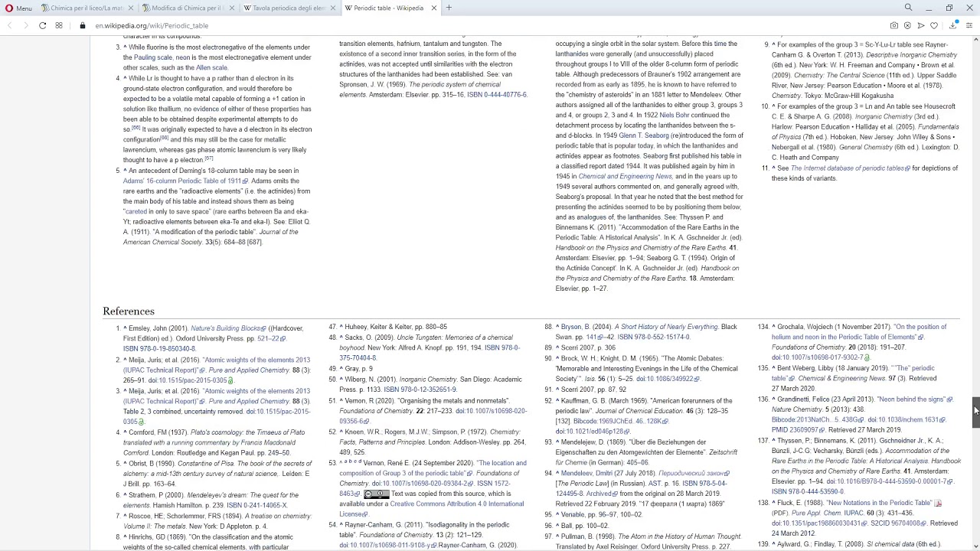Open Nature's Building Blocks reference link

point(228,328)
